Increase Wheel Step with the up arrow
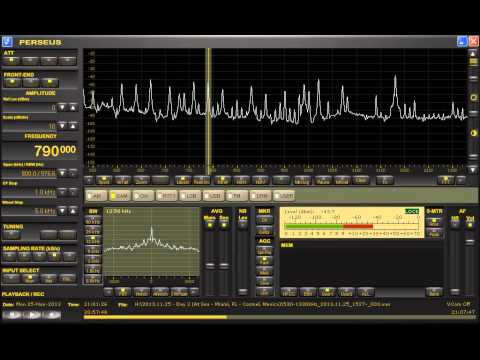This screenshot has width=480, height=360. [x=73, y=211]
